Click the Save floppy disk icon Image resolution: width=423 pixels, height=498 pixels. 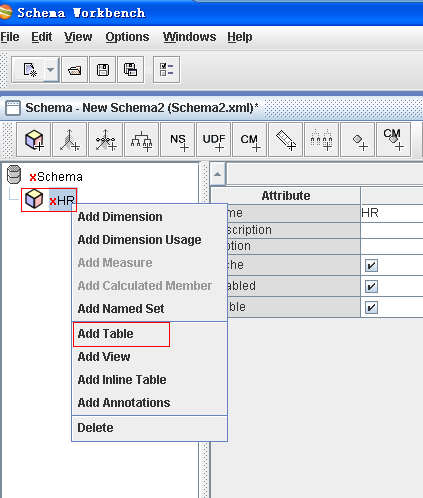click(103, 70)
